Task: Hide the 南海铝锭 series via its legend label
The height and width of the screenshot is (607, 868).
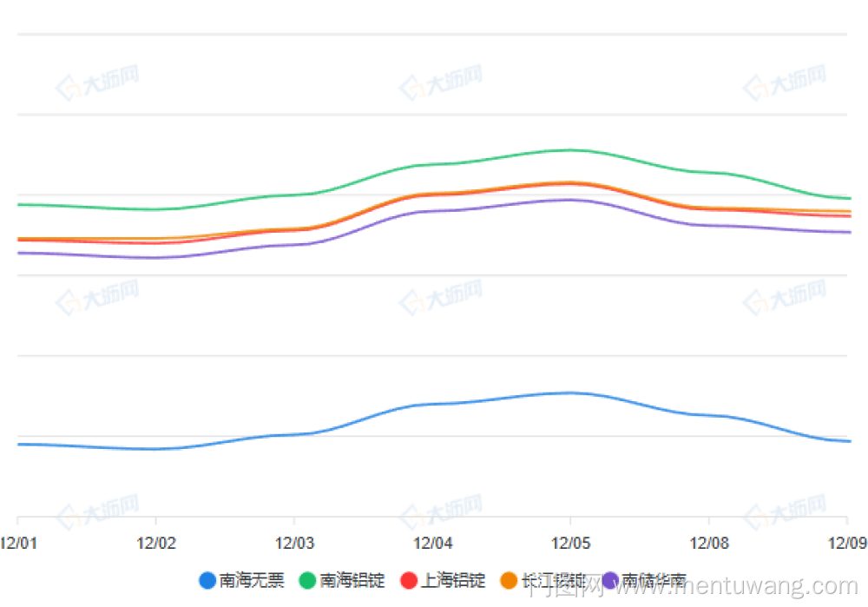Action: point(352,580)
